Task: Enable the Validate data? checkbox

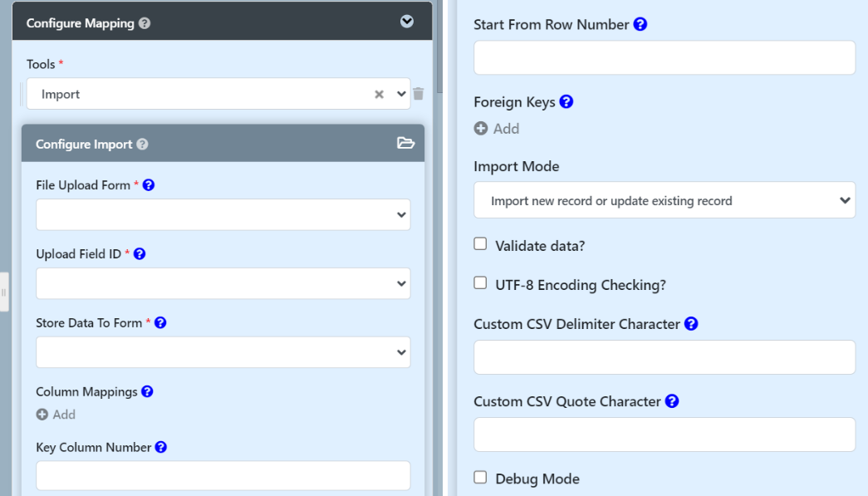Action: pos(480,244)
